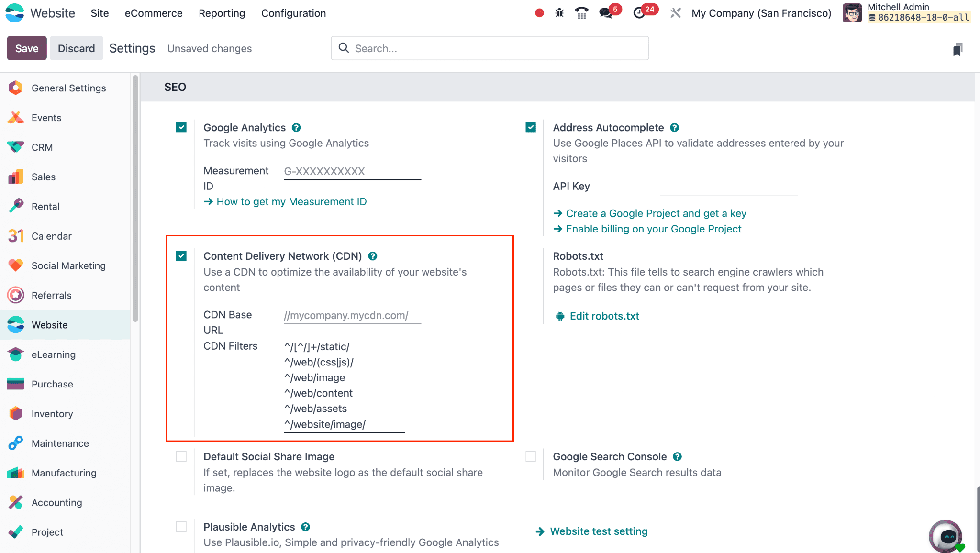Click the CDN Base URL field
The image size is (980, 553).
[x=352, y=316]
